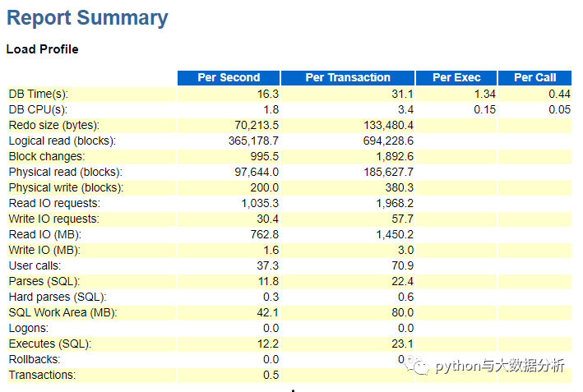The height and width of the screenshot is (392, 583).
Task: Select the DB CPU(s) row label
Action: pyautogui.click(x=38, y=109)
